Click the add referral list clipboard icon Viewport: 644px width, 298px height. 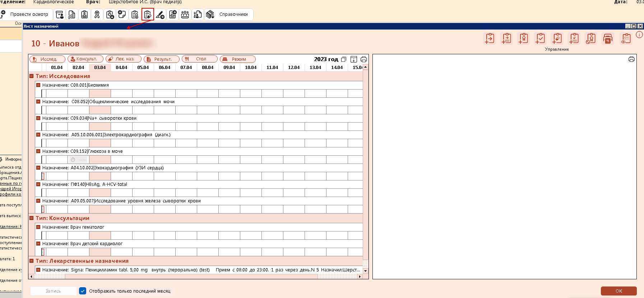pyautogui.click(x=506, y=38)
